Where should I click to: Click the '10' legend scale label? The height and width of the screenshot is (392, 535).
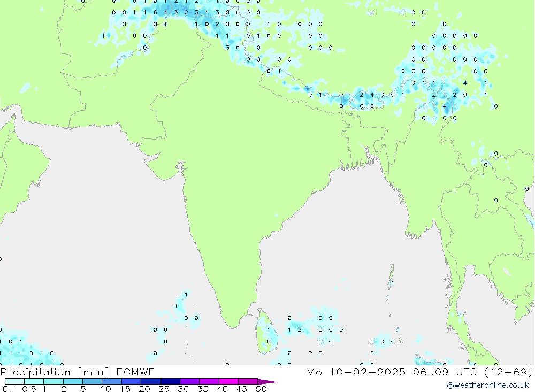click(105, 389)
